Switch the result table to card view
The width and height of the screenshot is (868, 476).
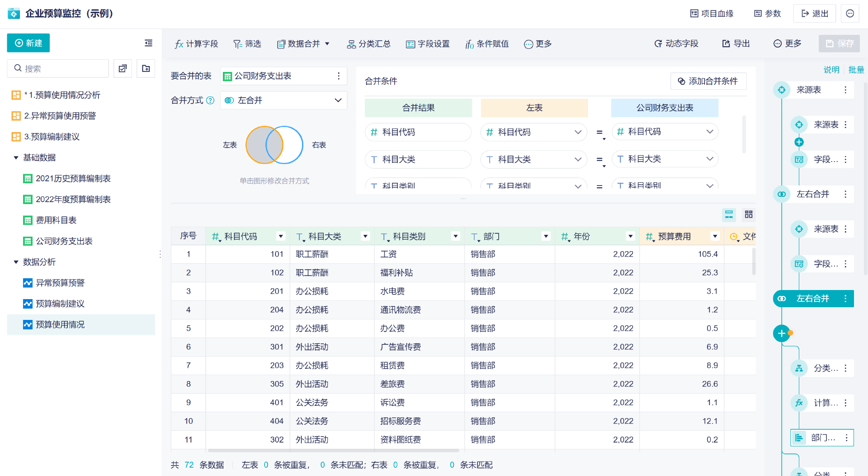748,214
